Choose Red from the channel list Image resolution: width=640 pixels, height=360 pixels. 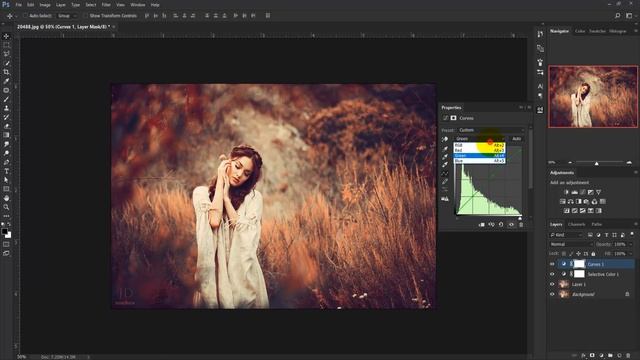480,150
